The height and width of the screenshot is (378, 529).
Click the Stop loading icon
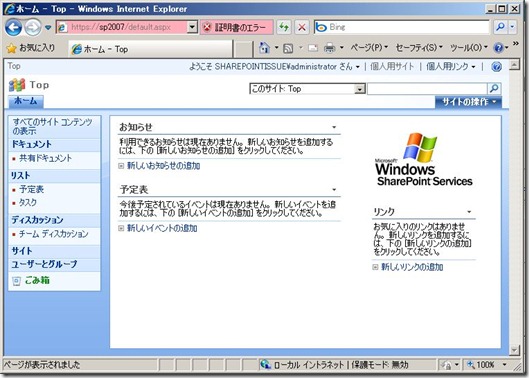point(302,27)
